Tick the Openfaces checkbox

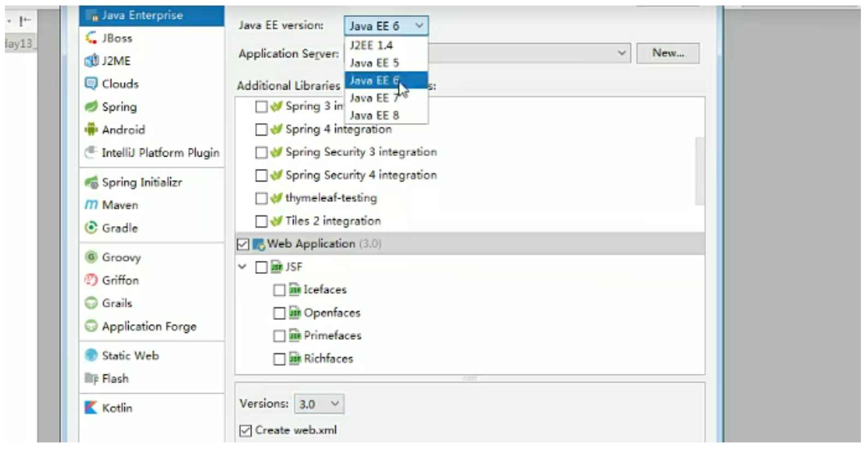(279, 313)
